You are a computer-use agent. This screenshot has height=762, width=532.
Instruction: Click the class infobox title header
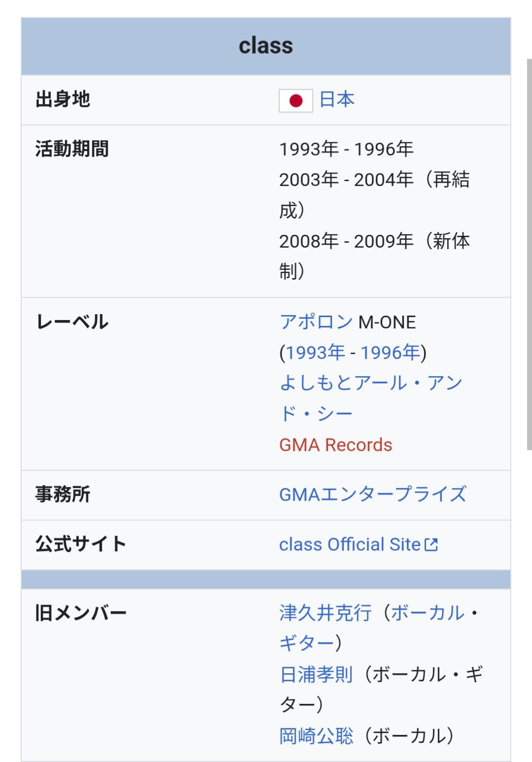tap(266, 46)
